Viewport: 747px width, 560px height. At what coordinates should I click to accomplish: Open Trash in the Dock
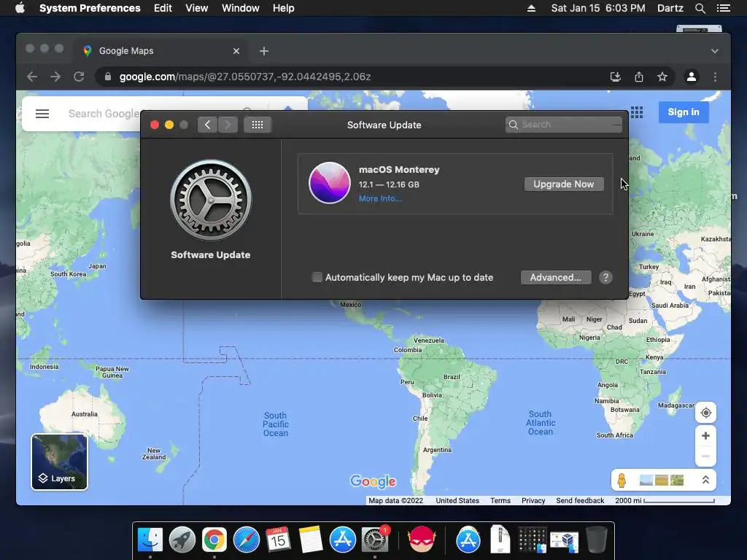[x=596, y=540]
